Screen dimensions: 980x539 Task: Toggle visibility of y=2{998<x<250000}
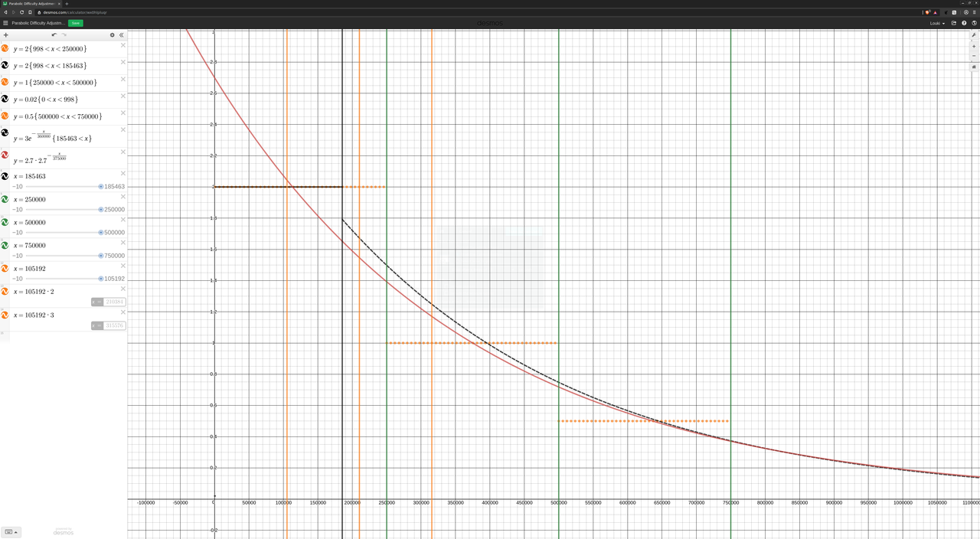point(5,48)
